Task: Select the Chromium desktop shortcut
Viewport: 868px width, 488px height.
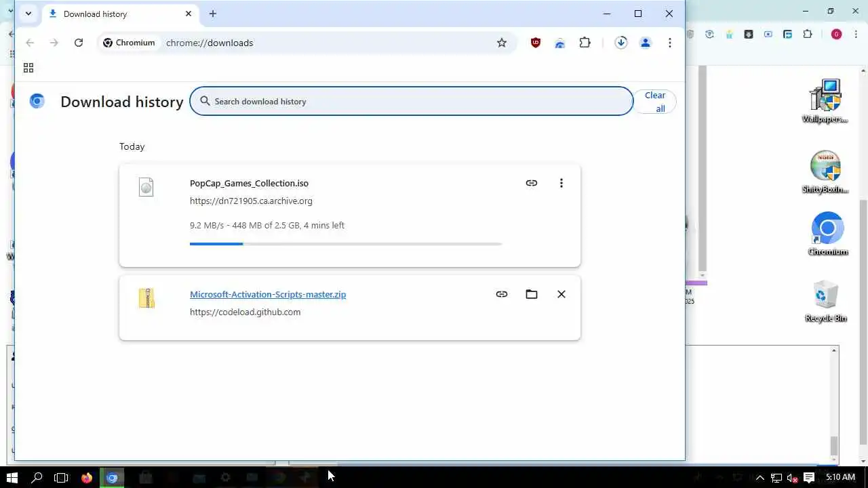Action: pyautogui.click(x=827, y=234)
